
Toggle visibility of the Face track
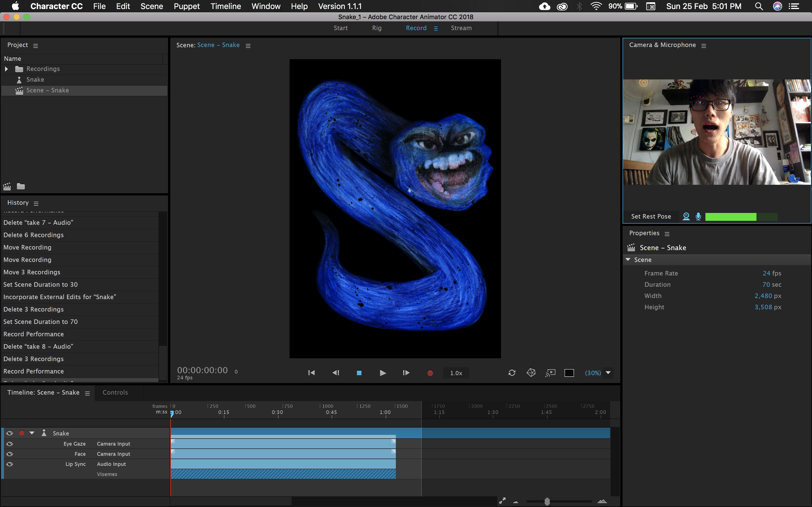click(10, 454)
